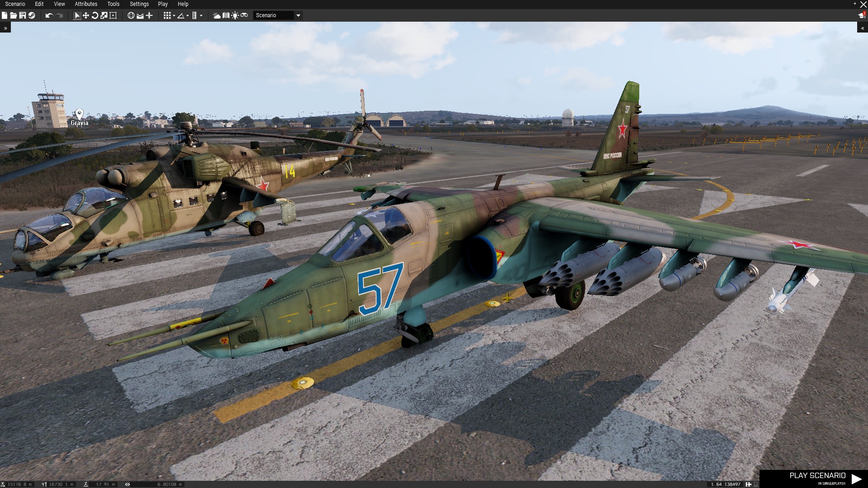The image size is (868, 488).
Task: Toggle vertical mode icon
Action: 149,15
